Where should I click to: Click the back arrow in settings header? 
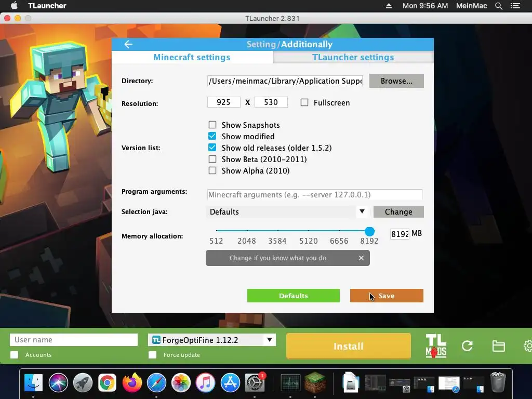pos(128,44)
